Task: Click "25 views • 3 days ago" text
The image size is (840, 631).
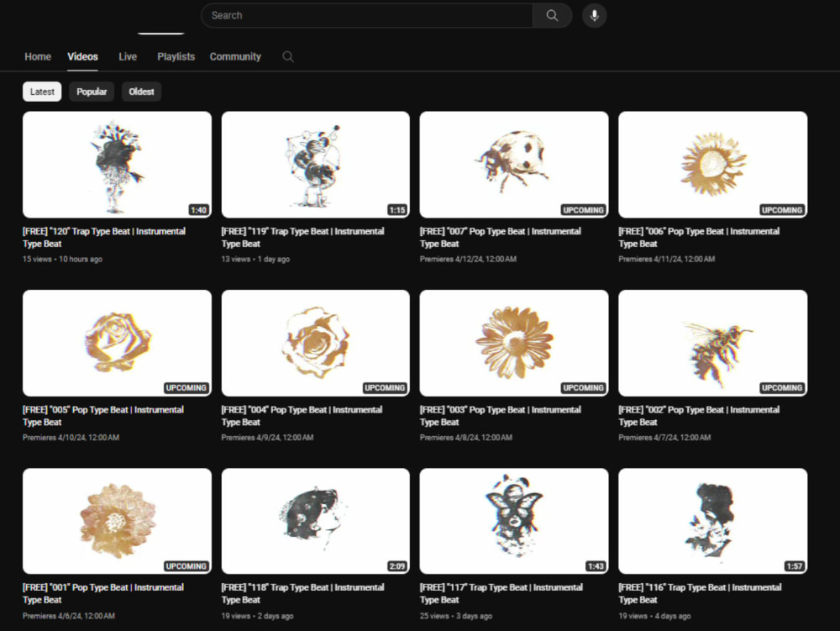Action: (x=456, y=616)
